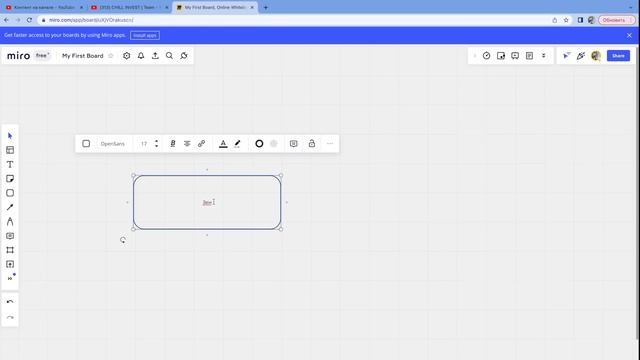Select the Sticky note tool

10,179
